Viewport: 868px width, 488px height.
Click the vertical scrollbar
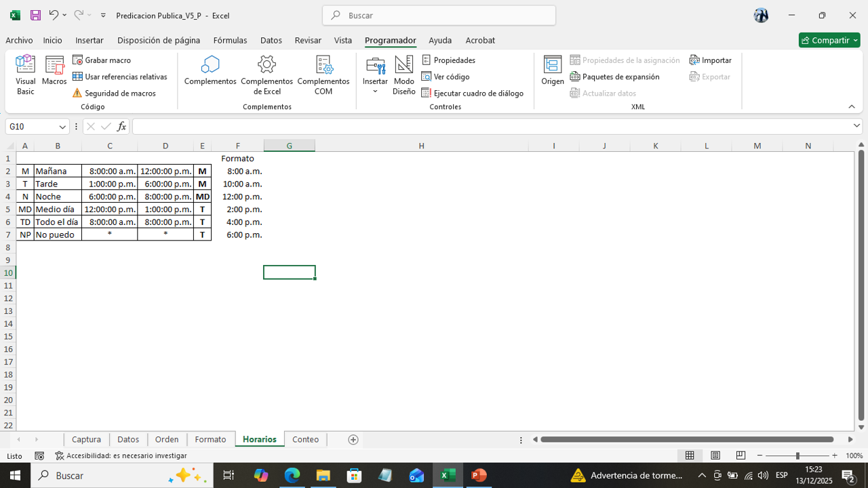coord(861,285)
